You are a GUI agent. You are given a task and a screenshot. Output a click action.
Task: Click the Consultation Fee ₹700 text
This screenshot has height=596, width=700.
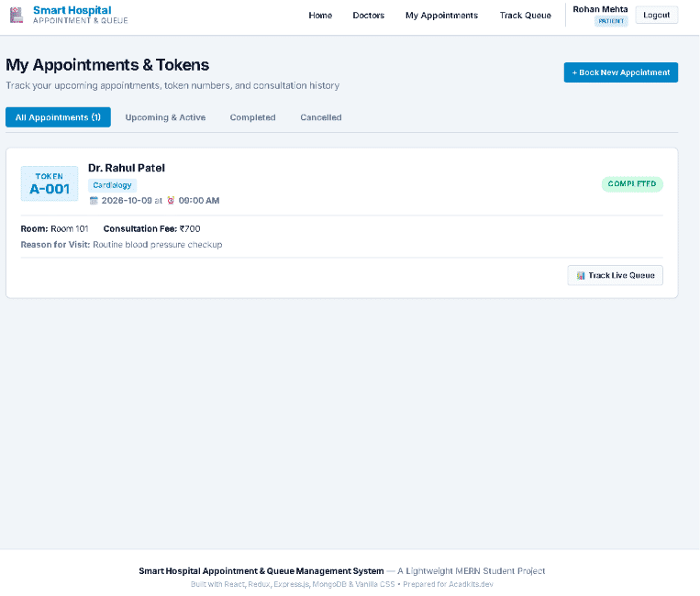click(x=151, y=229)
